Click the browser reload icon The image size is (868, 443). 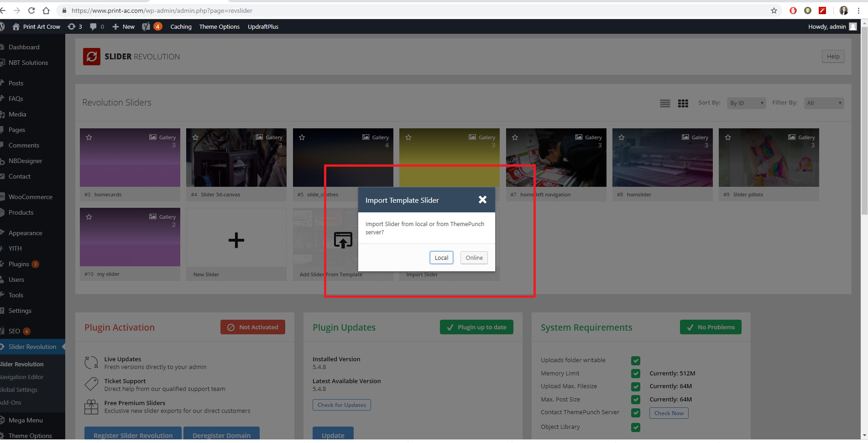(31, 11)
